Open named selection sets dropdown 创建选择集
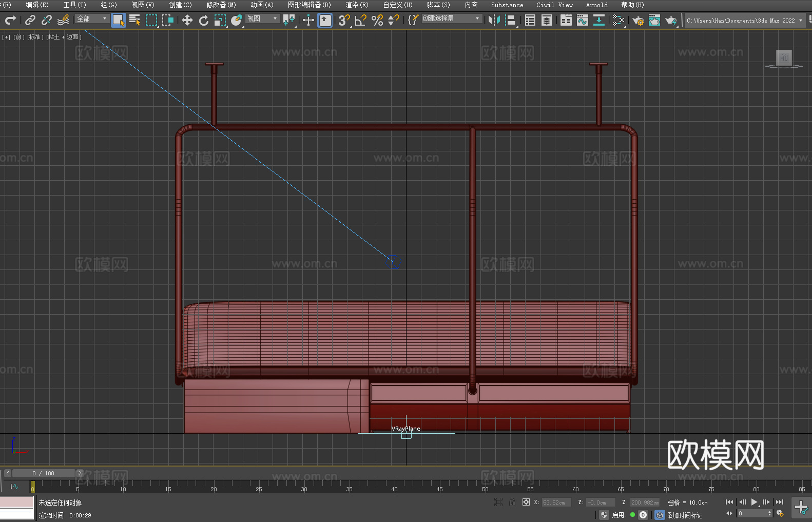 pyautogui.click(x=452, y=18)
